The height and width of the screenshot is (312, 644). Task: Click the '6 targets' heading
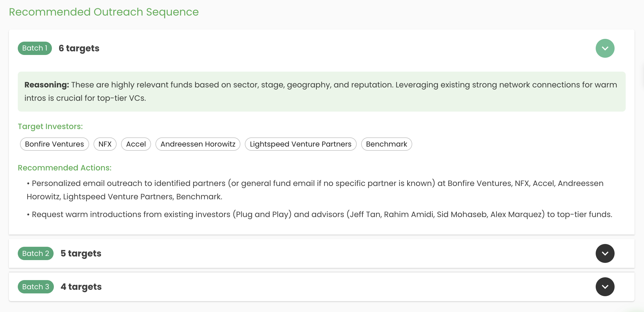[79, 48]
